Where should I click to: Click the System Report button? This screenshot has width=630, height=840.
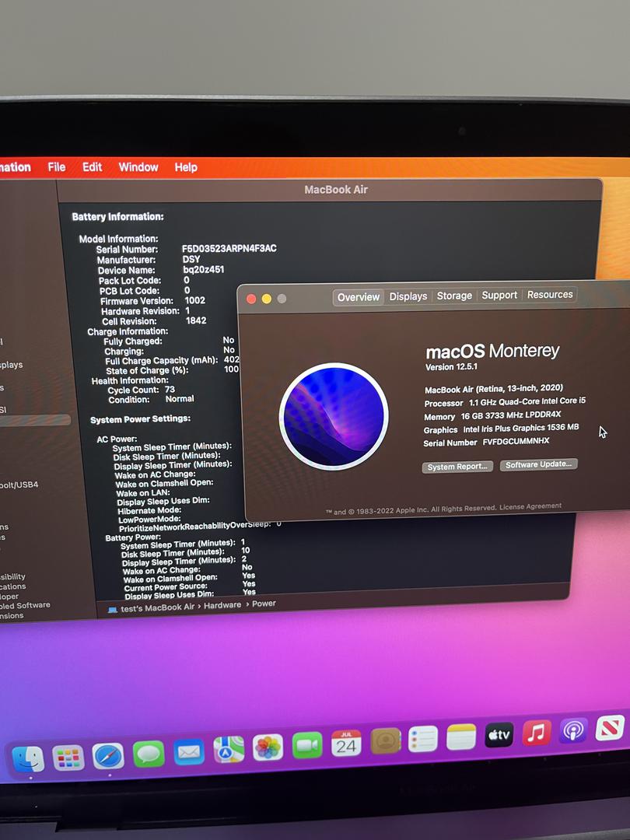(457, 467)
